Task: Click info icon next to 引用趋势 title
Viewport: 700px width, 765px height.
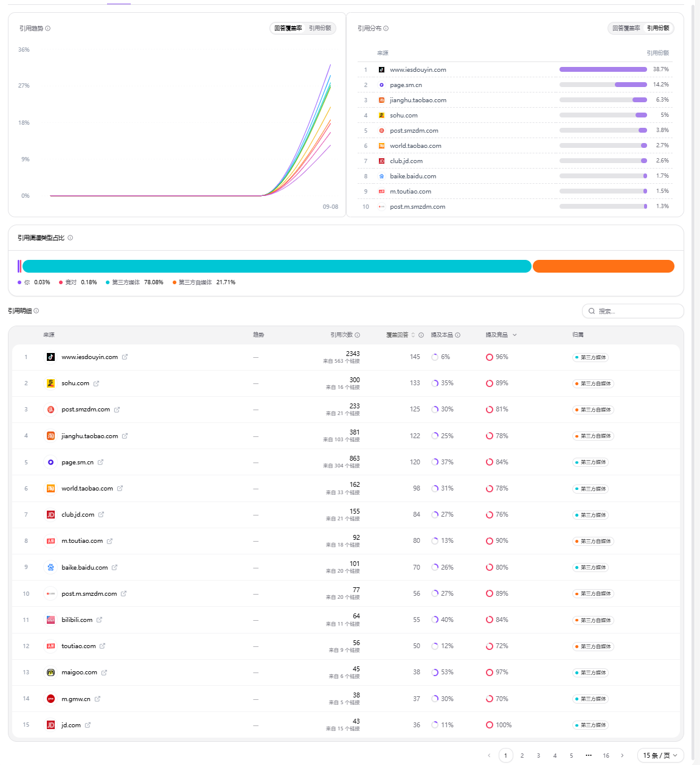Action: click(48, 29)
